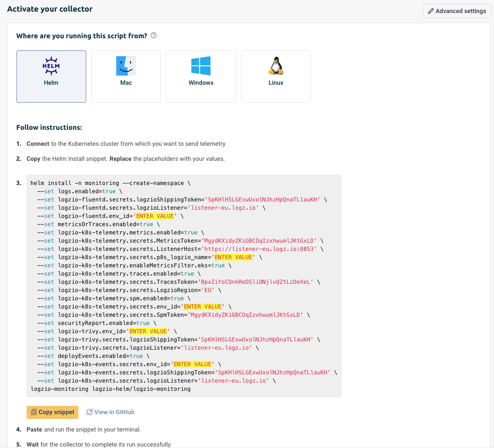Click the 'helm install -n monitoring' line
The height and width of the screenshot is (448, 494).
tap(110, 183)
